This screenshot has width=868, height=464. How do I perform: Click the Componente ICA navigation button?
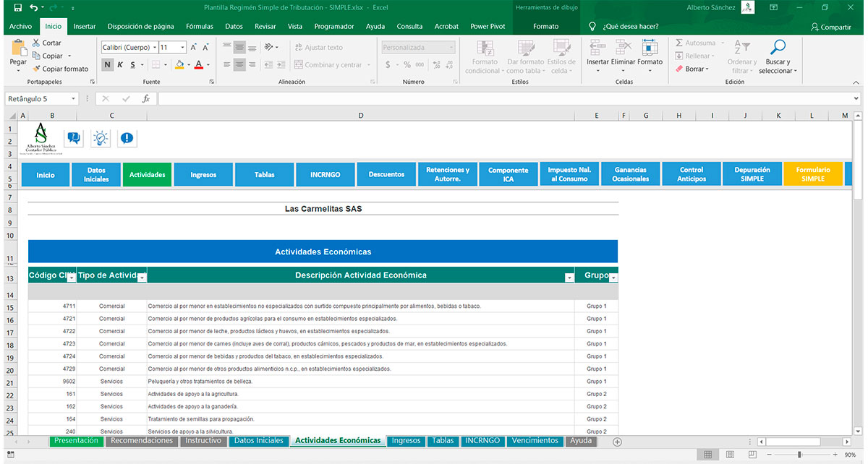click(508, 175)
